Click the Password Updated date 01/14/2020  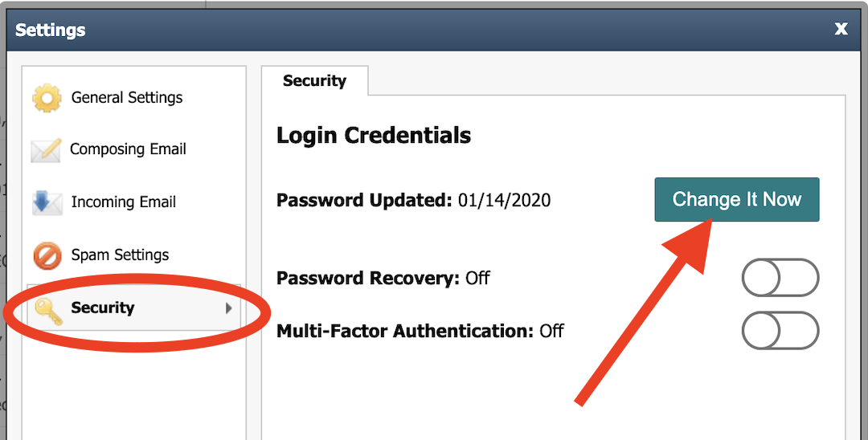pos(504,200)
